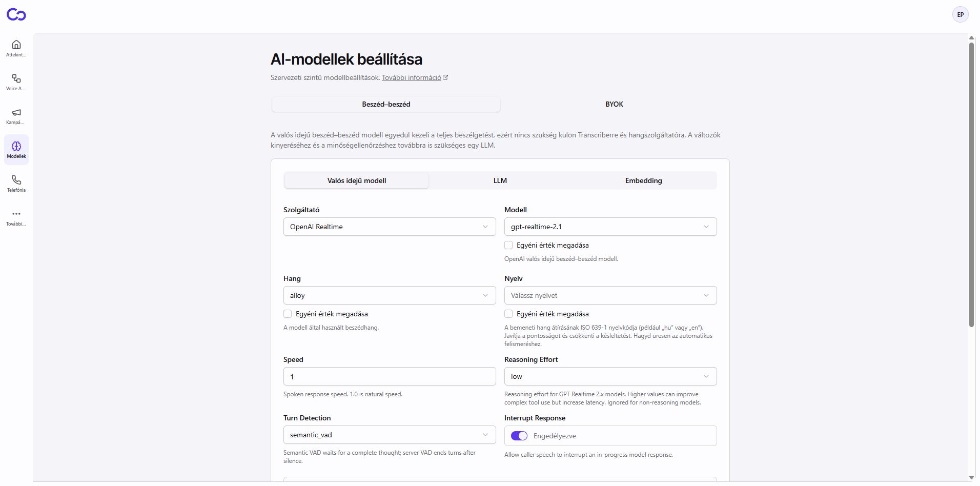Image resolution: width=980 pixels, height=486 pixels.
Task: Toggle the Interrupt Response switch off
Action: pyautogui.click(x=519, y=436)
